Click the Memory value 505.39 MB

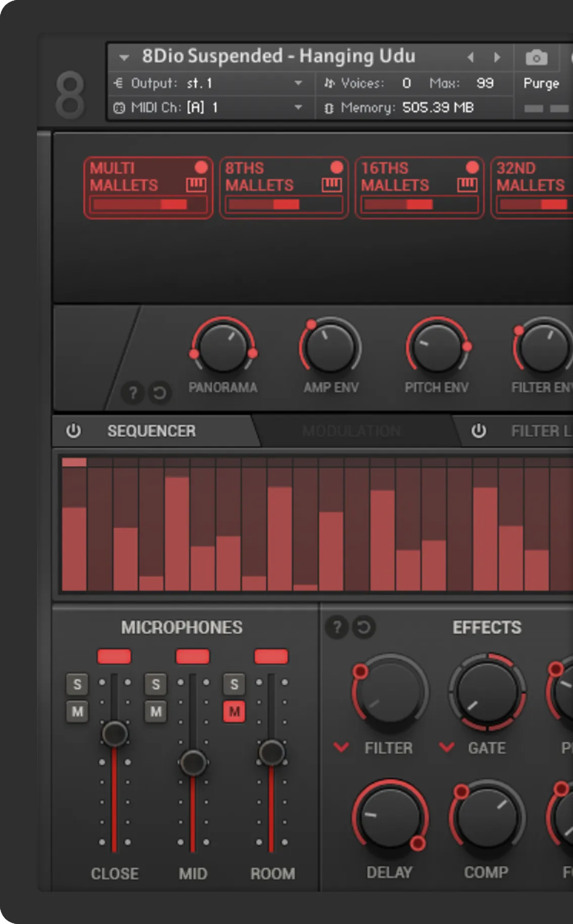click(x=438, y=108)
